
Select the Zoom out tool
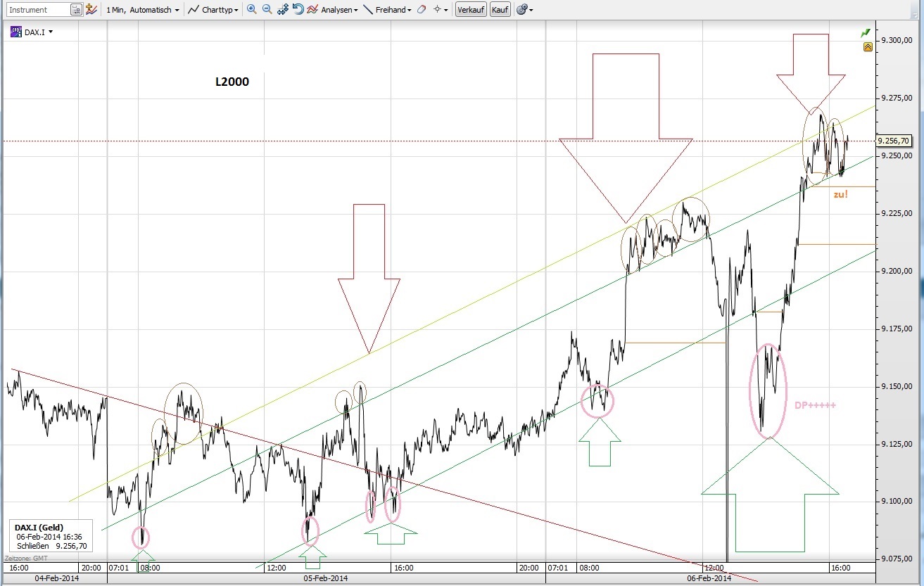267,9
